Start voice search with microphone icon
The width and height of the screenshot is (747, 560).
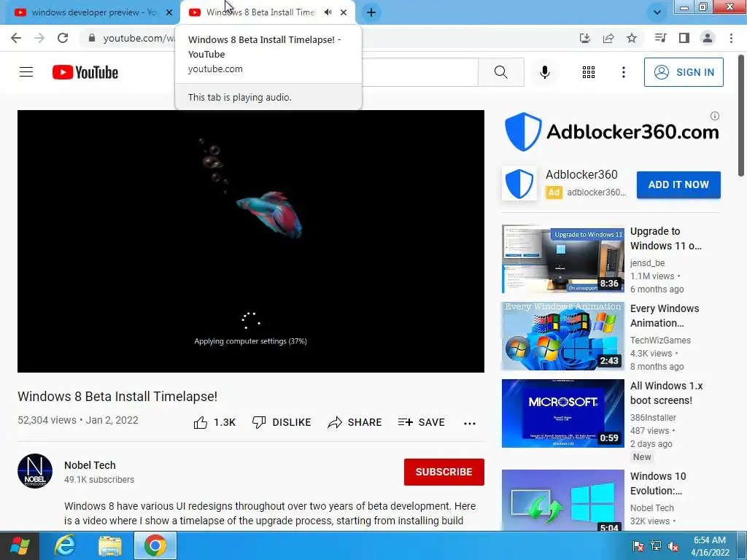coord(544,72)
